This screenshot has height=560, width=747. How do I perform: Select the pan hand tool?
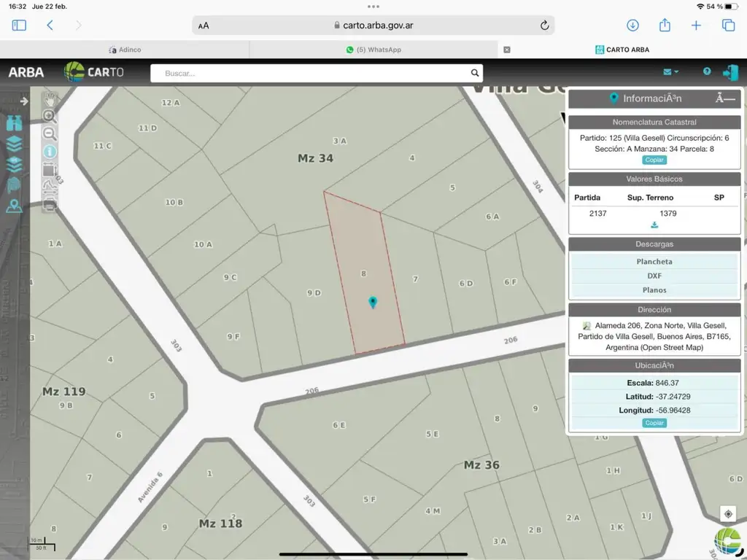pyautogui.click(x=50, y=99)
